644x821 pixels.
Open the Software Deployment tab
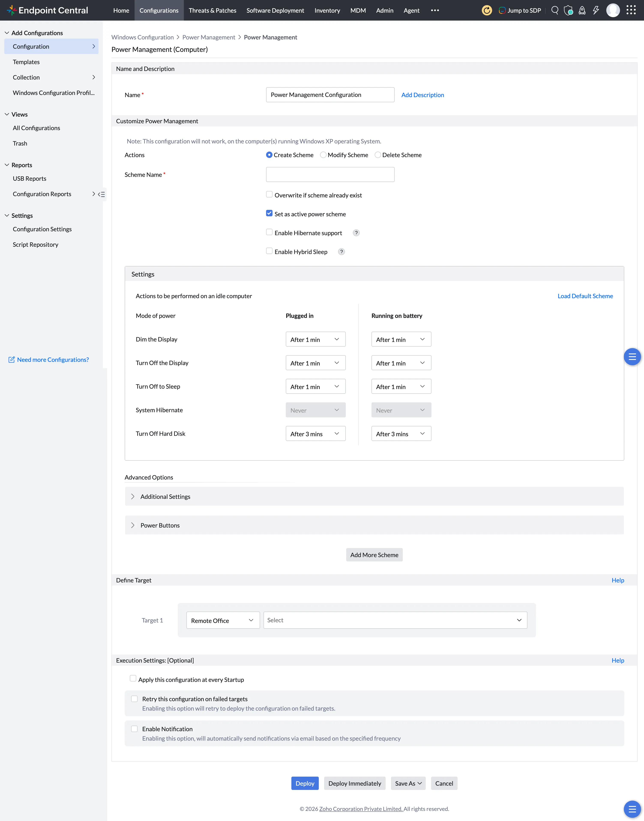[275, 10]
